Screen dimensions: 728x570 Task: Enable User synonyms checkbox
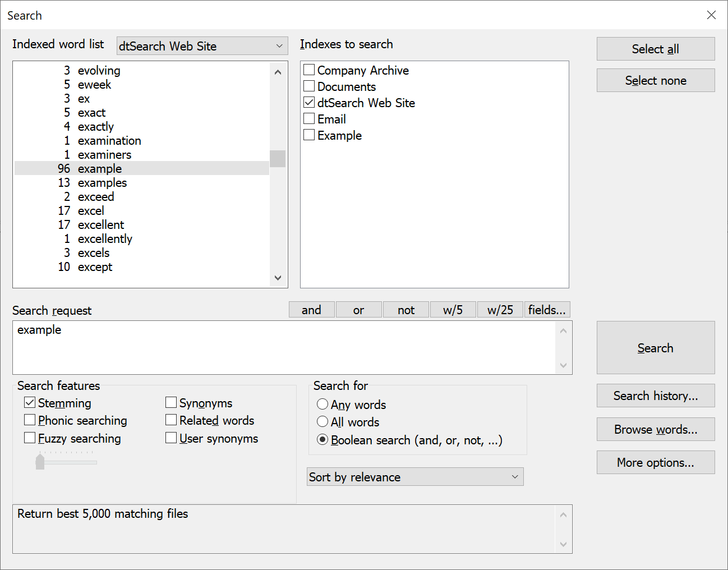[171, 438]
